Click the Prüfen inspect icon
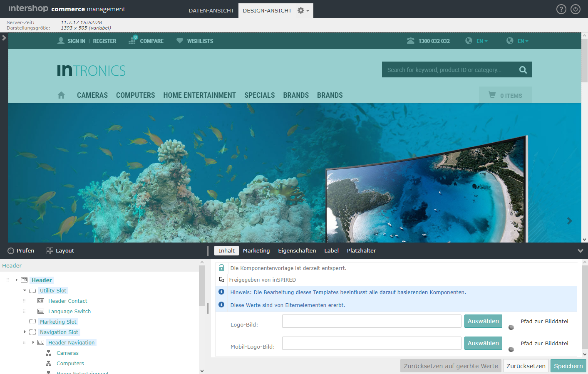Image resolution: width=588 pixels, height=374 pixels. [x=11, y=251]
